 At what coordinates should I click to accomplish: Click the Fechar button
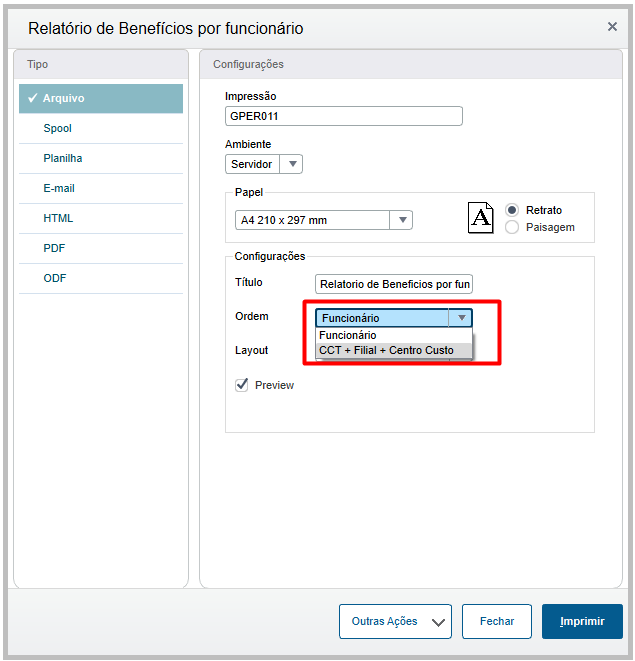point(497,621)
